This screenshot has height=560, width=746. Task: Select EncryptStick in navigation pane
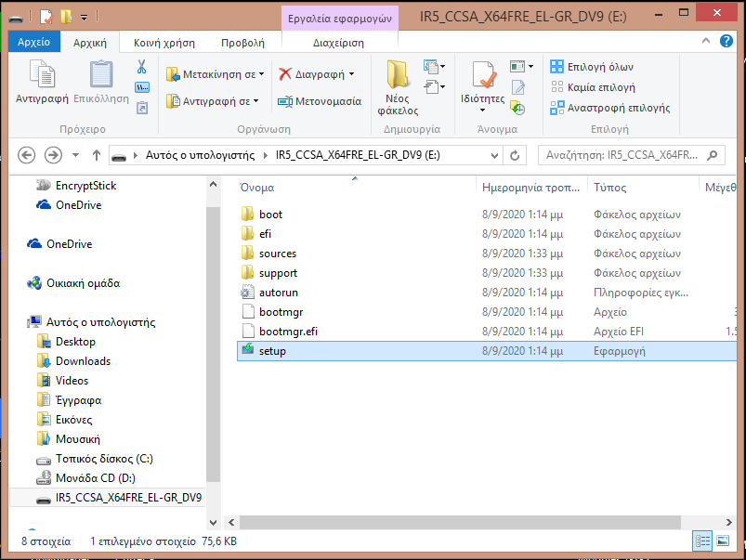click(85, 186)
